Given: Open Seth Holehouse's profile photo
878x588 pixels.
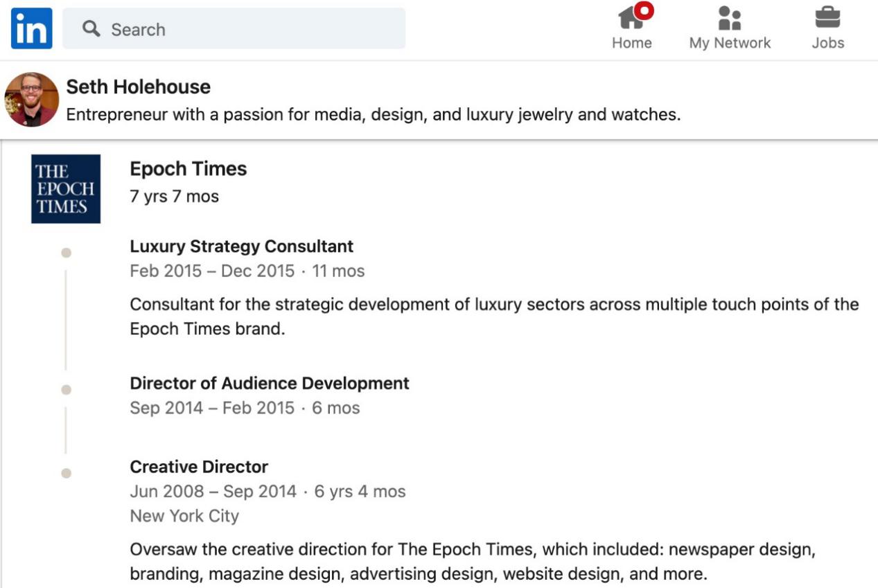Looking at the screenshot, I should click(31, 100).
